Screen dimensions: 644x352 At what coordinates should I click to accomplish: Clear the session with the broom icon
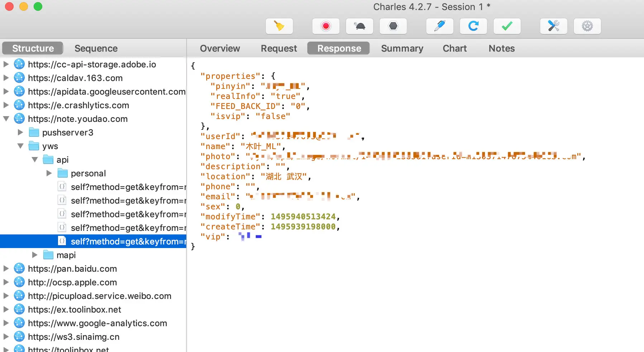pyautogui.click(x=279, y=26)
